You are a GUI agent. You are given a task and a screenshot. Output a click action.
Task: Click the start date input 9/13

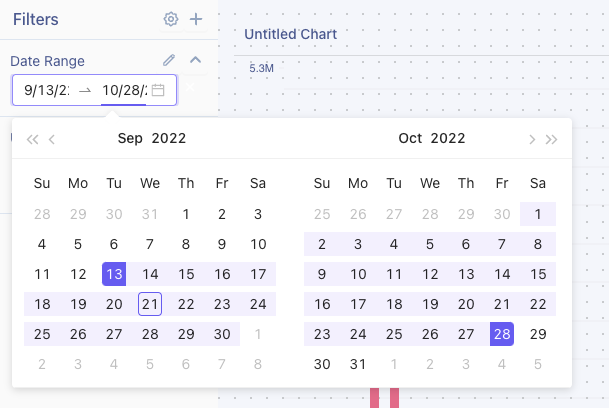point(47,90)
